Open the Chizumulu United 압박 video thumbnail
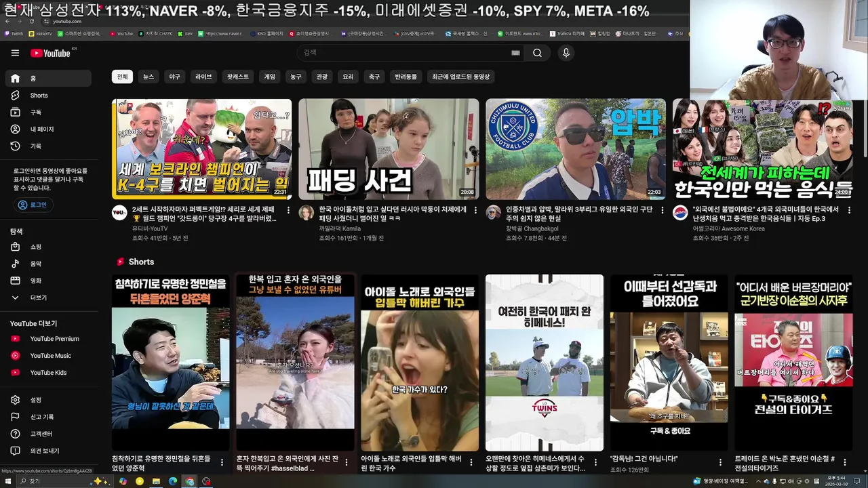 pyautogui.click(x=576, y=149)
